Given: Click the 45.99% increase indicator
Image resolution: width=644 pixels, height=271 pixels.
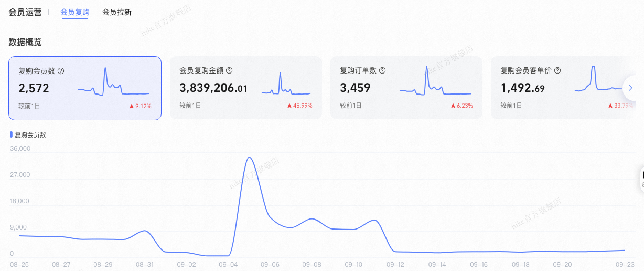Looking at the screenshot, I should point(300,106).
